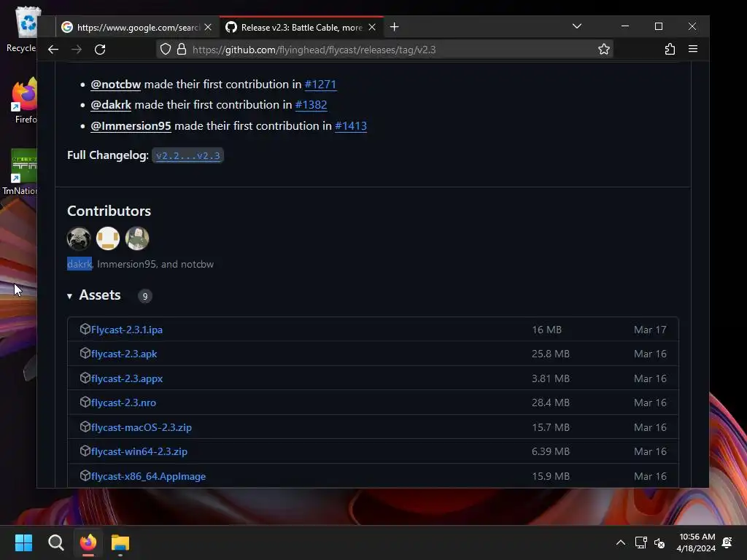This screenshot has height=560, width=747.
Task: Open the @notcbw profile link
Action: [116, 85]
